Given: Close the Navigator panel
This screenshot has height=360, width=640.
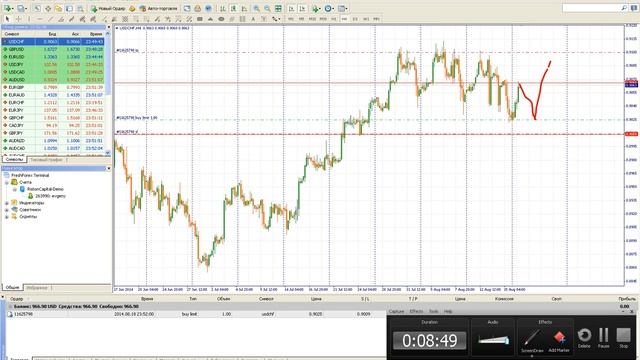Looking at the screenshot, I should tap(108, 168).
